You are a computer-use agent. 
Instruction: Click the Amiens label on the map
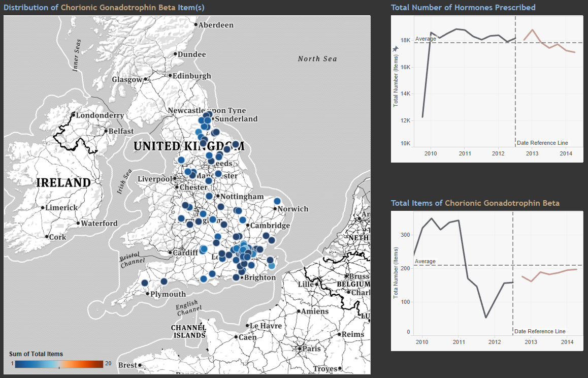315,311
